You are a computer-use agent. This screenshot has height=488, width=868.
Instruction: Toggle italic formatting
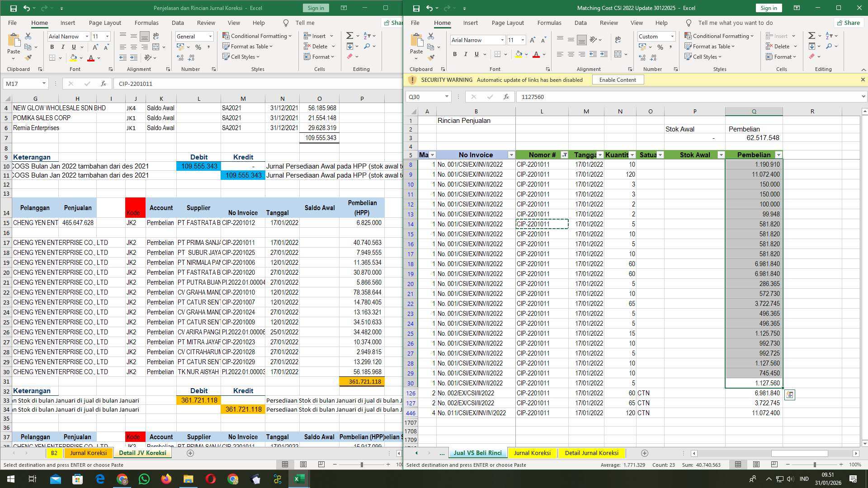coord(465,54)
